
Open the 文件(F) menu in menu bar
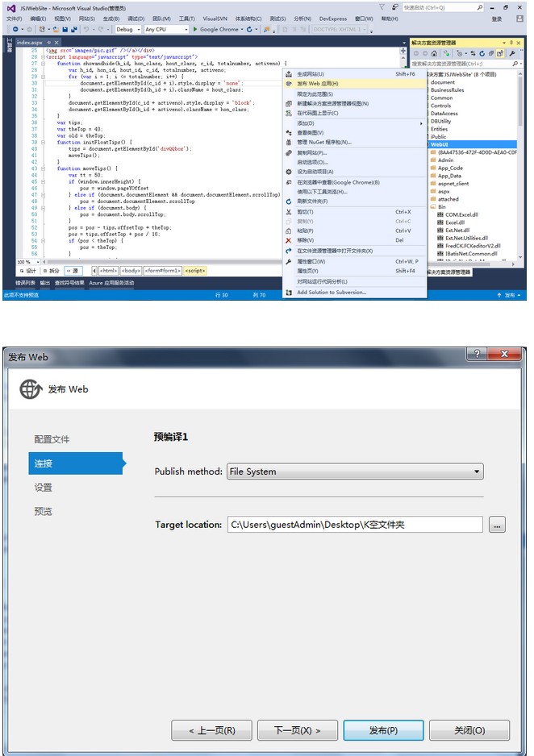tap(14, 19)
